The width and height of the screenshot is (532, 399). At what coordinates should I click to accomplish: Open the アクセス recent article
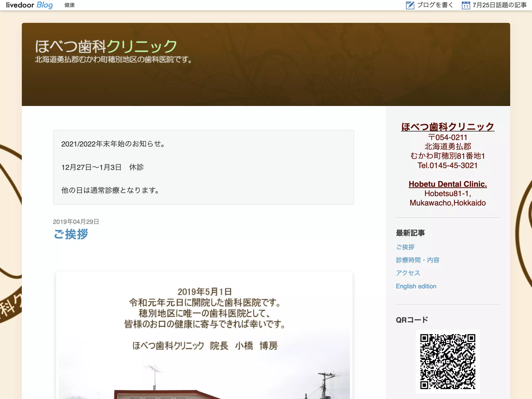click(408, 273)
